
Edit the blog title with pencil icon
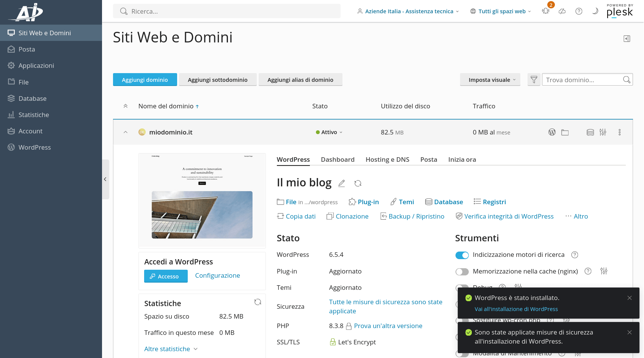tap(342, 183)
